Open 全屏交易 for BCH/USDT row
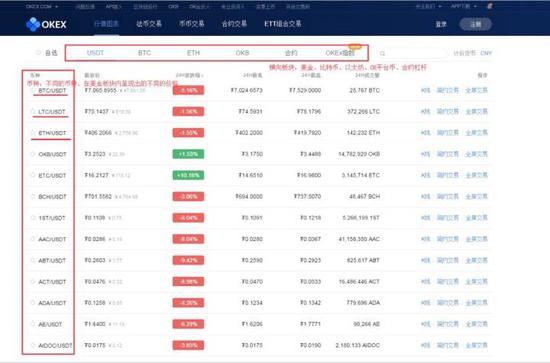The width and height of the screenshot is (550, 363). click(476, 196)
